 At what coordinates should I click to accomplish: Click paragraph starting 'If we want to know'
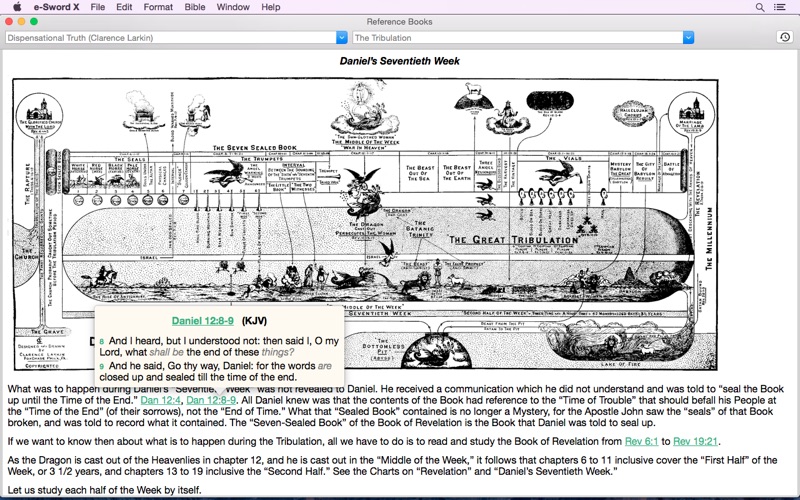(364, 441)
